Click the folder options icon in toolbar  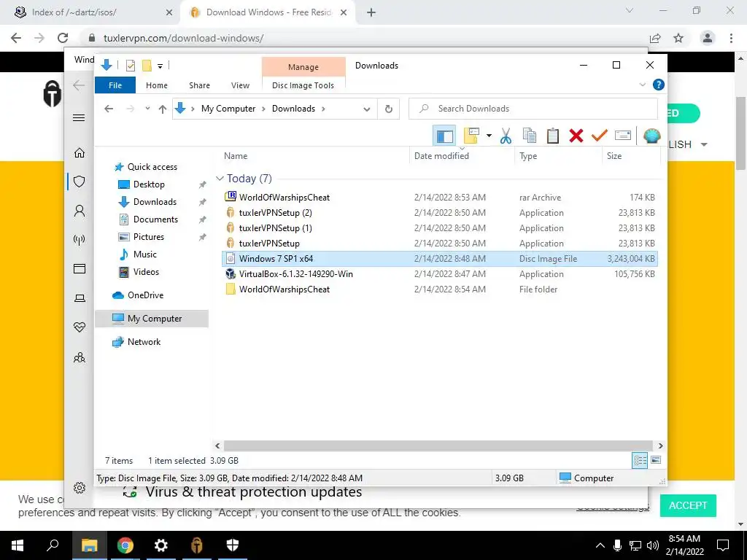[x=471, y=136]
